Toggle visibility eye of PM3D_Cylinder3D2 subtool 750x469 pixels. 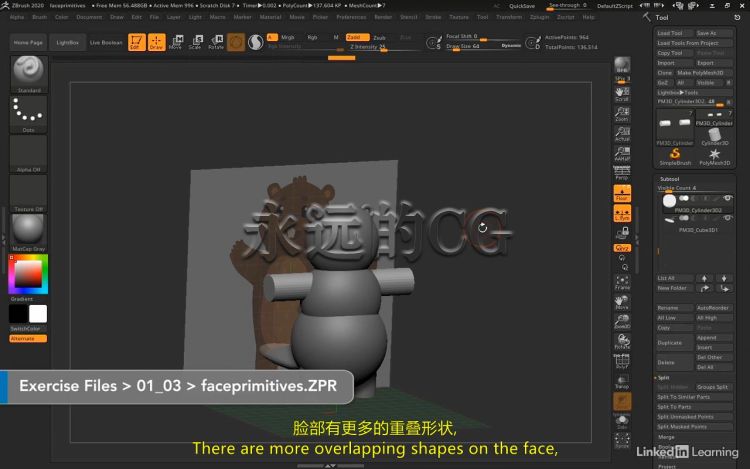coord(728,198)
